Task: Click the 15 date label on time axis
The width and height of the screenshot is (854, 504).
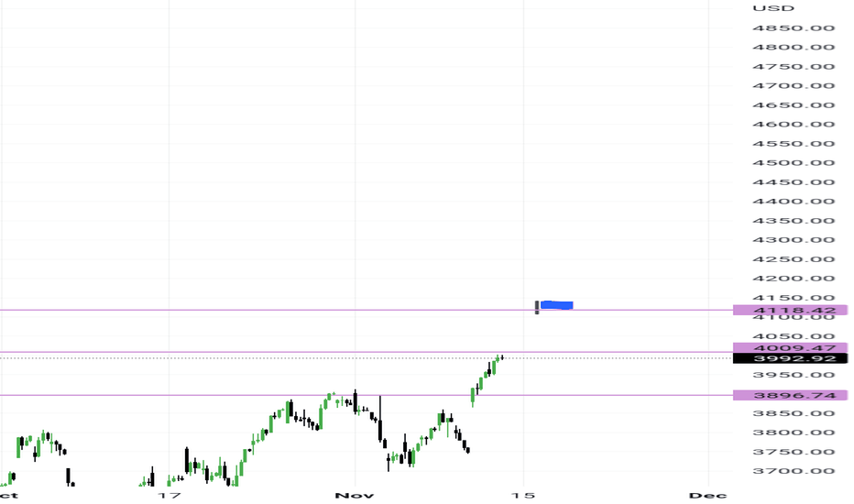Action: coord(523,495)
